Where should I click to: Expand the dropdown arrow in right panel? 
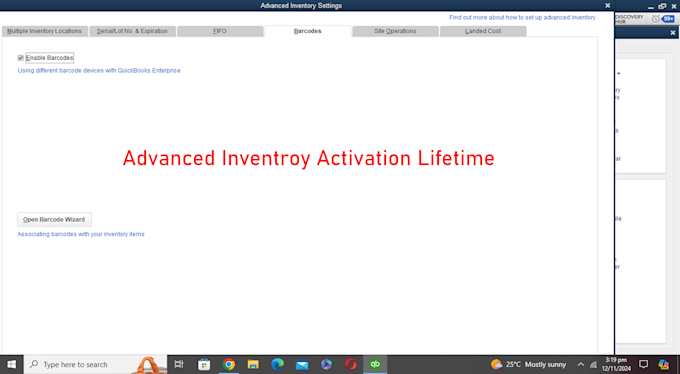pos(619,73)
